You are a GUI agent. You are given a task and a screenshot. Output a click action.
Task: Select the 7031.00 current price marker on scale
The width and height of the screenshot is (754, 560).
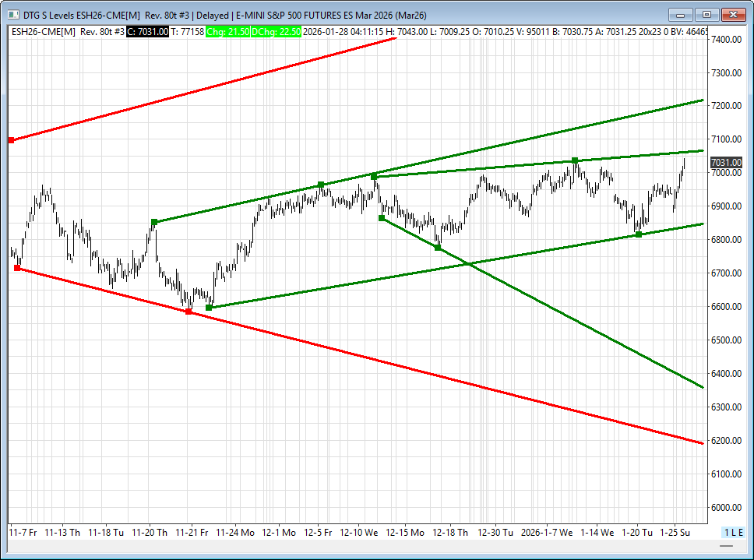[x=726, y=162]
